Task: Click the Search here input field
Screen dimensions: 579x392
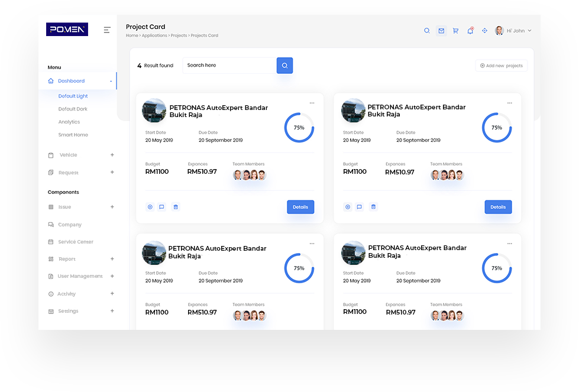Action: [229, 65]
